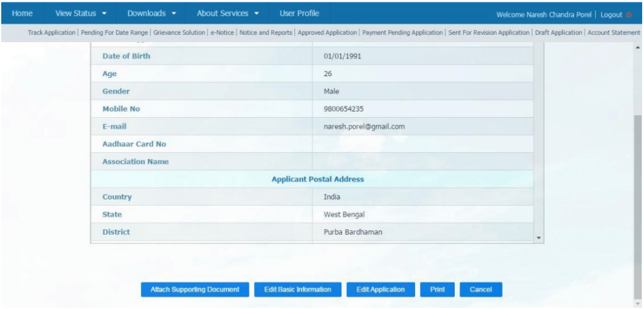Open Draft Application link
644x309 pixels.
pyautogui.click(x=558, y=33)
